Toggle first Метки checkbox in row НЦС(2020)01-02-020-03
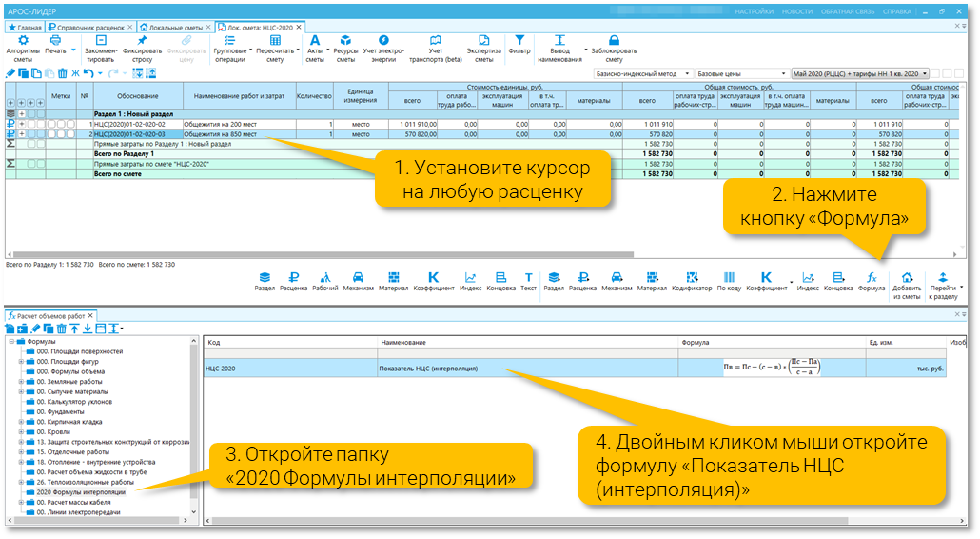Viewport: 980px width, 539px height. click(51, 134)
